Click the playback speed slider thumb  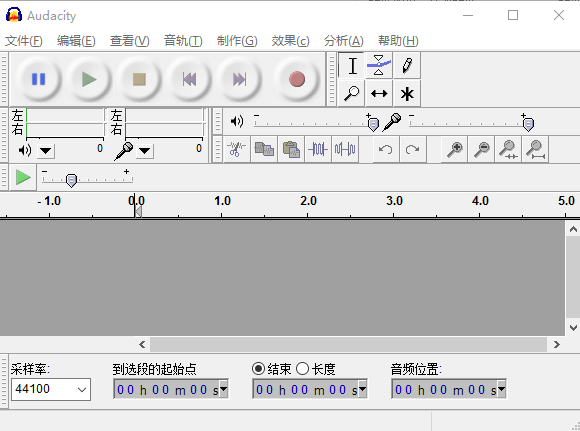(x=71, y=180)
